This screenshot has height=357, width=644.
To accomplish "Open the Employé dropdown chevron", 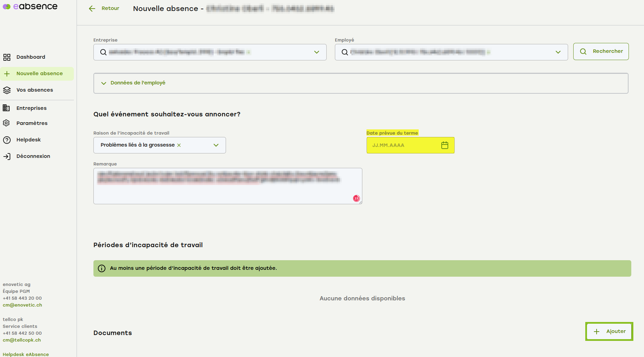I will (x=558, y=52).
